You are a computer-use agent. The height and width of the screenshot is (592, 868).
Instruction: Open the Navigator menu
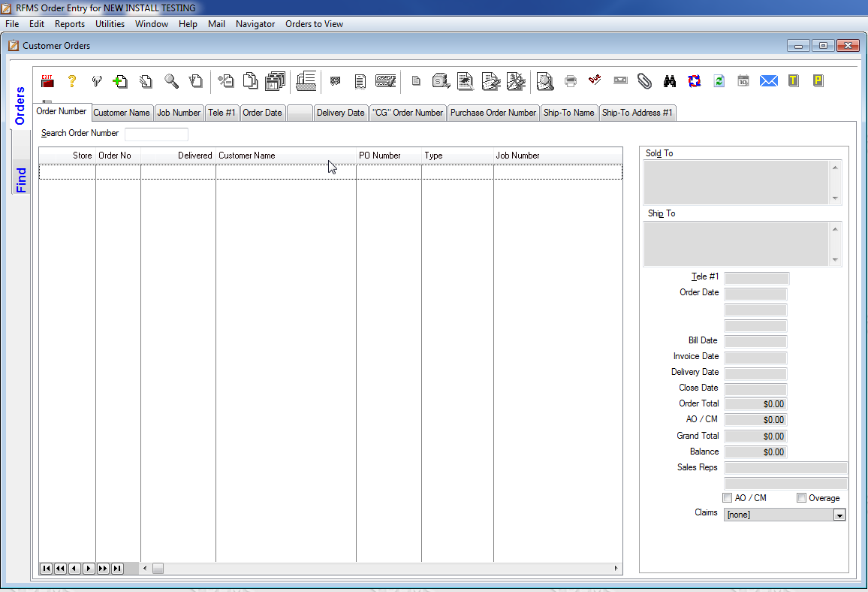click(255, 23)
